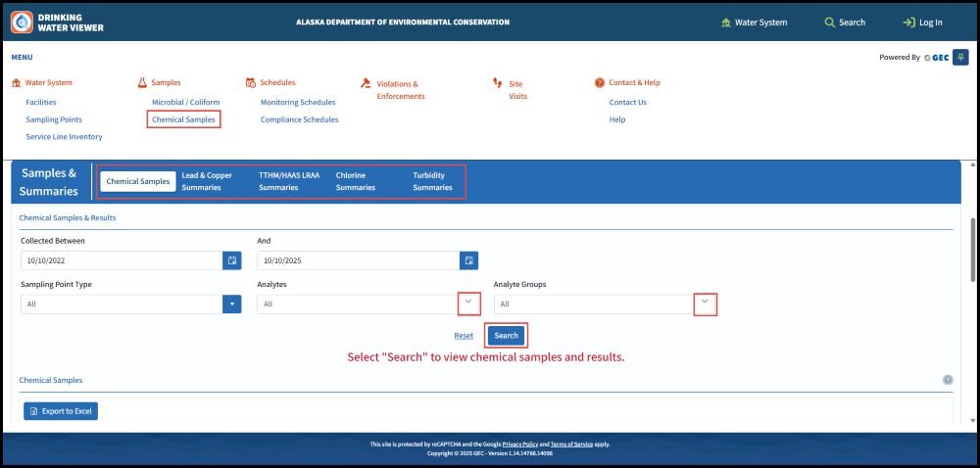Click the pin menu icon beside GEC

click(960, 57)
